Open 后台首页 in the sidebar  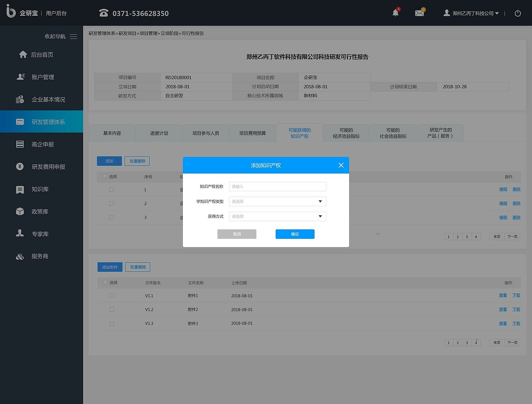point(42,55)
